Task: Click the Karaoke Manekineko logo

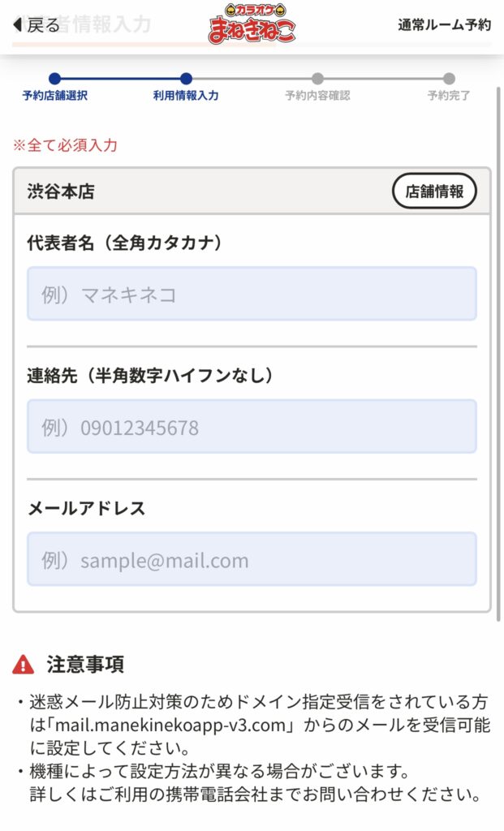Action: [x=252, y=24]
